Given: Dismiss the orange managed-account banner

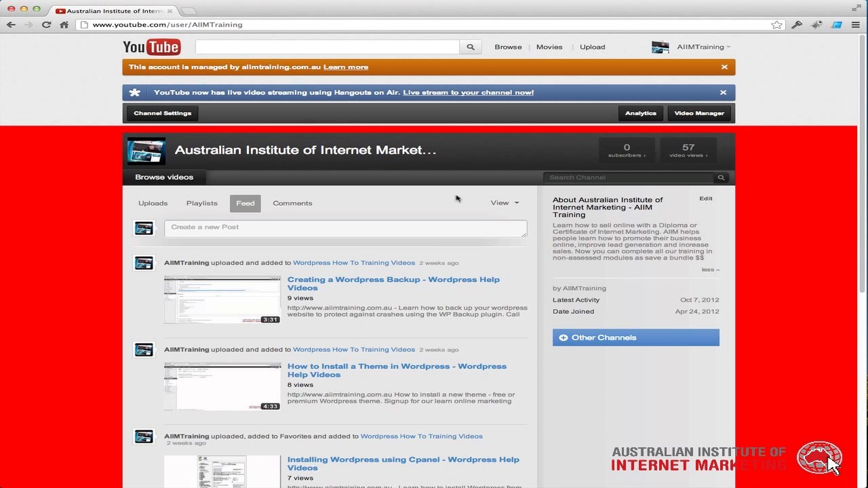Looking at the screenshot, I should pos(724,67).
